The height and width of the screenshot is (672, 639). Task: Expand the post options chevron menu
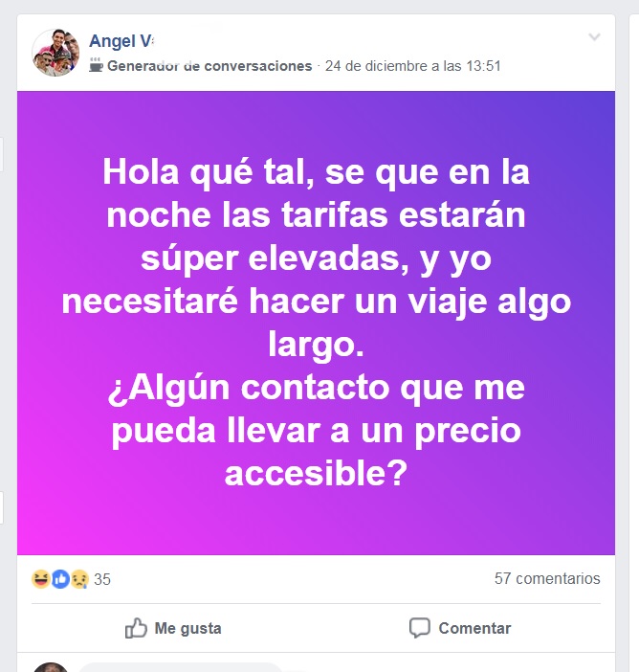tap(594, 37)
